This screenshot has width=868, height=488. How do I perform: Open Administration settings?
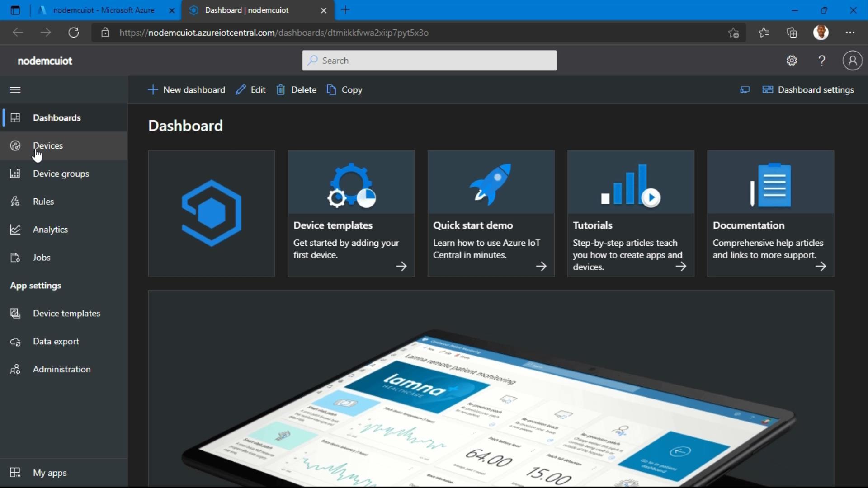pos(61,370)
